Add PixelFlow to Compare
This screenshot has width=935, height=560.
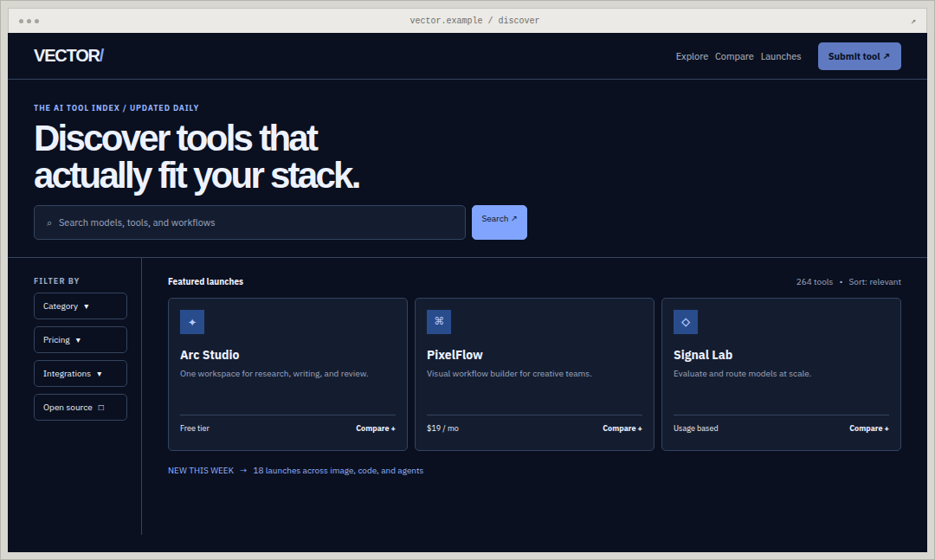coord(622,428)
